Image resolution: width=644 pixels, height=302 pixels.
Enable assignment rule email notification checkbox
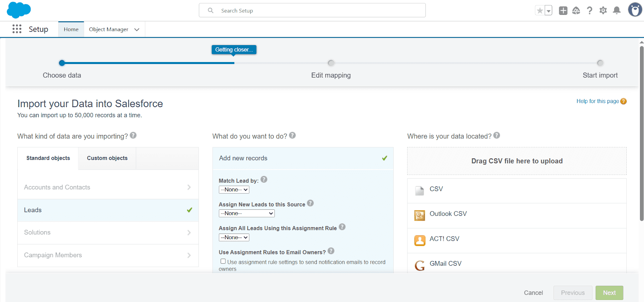point(223,261)
